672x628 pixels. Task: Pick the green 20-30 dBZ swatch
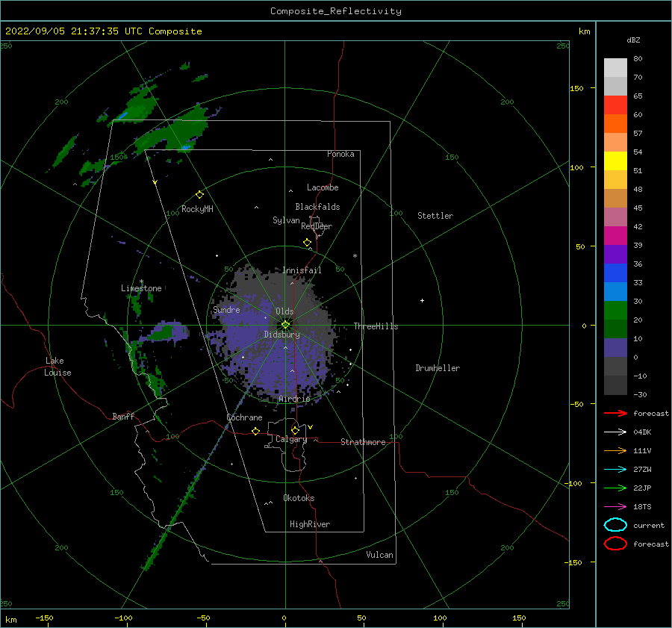(615, 311)
